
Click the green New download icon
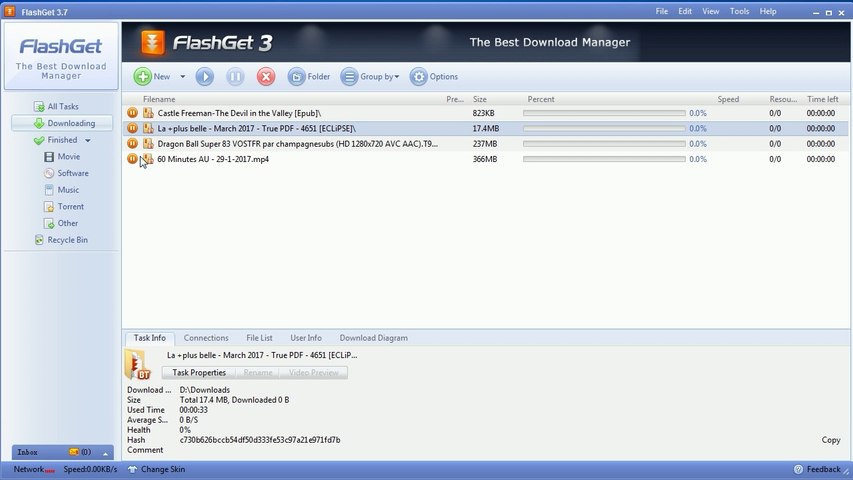coord(143,77)
